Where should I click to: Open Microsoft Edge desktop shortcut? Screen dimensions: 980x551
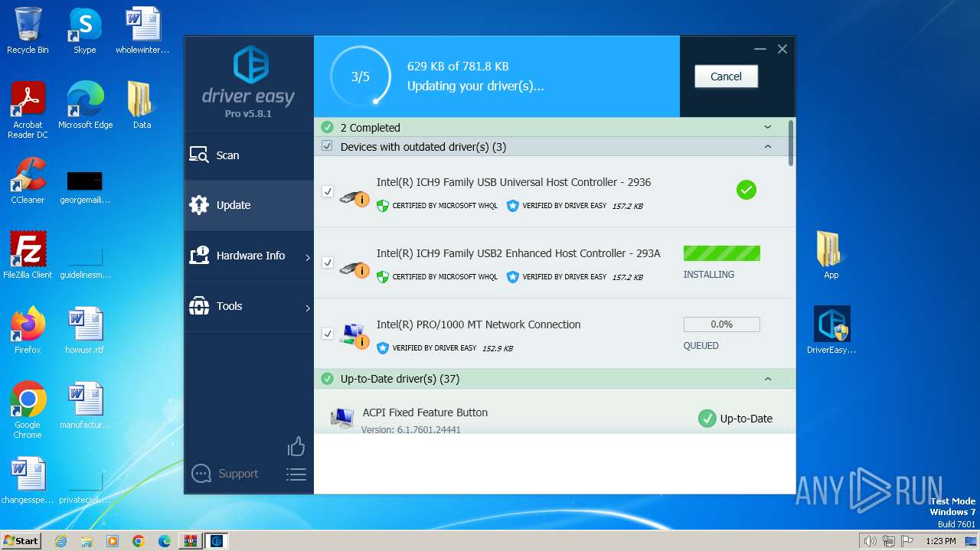pos(85,106)
